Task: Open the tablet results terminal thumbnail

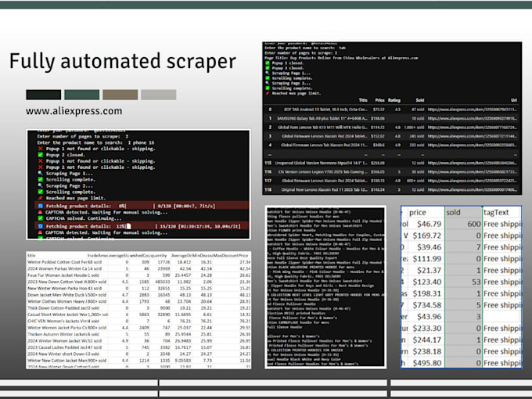Action: 392,118
